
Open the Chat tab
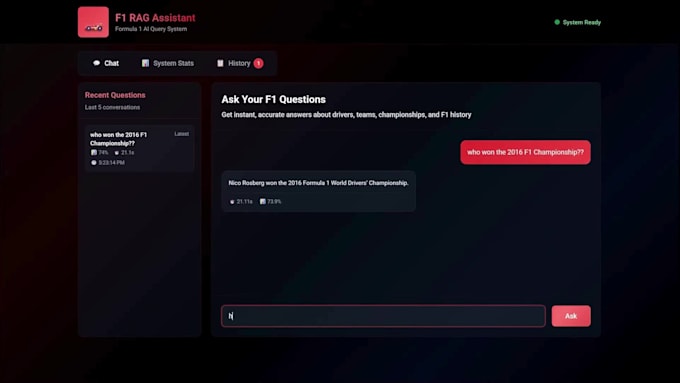(106, 63)
